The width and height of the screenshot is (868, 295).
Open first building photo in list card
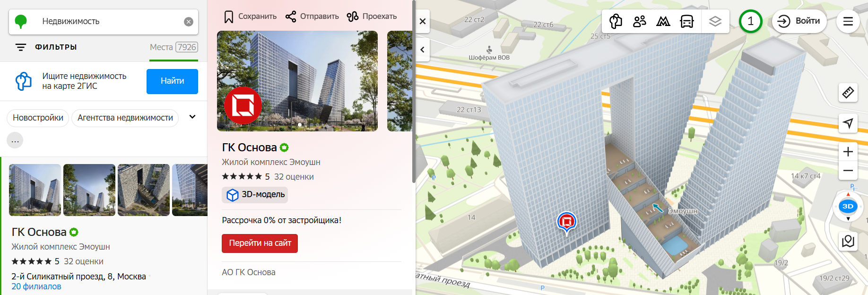(x=35, y=190)
